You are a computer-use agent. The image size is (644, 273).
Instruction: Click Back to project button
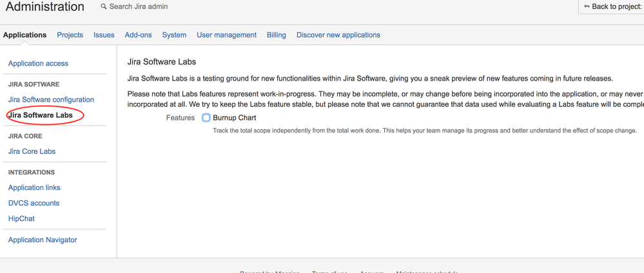point(611,7)
